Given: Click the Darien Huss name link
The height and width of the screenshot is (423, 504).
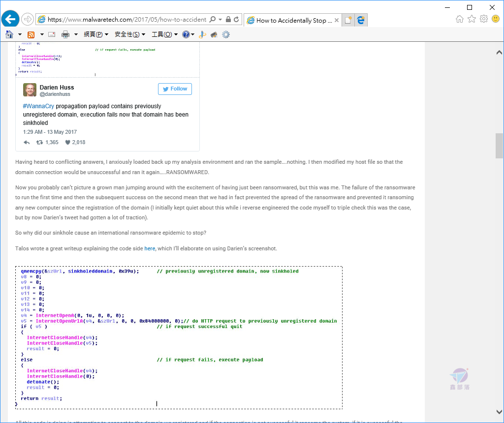Looking at the screenshot, I should 57,88.
